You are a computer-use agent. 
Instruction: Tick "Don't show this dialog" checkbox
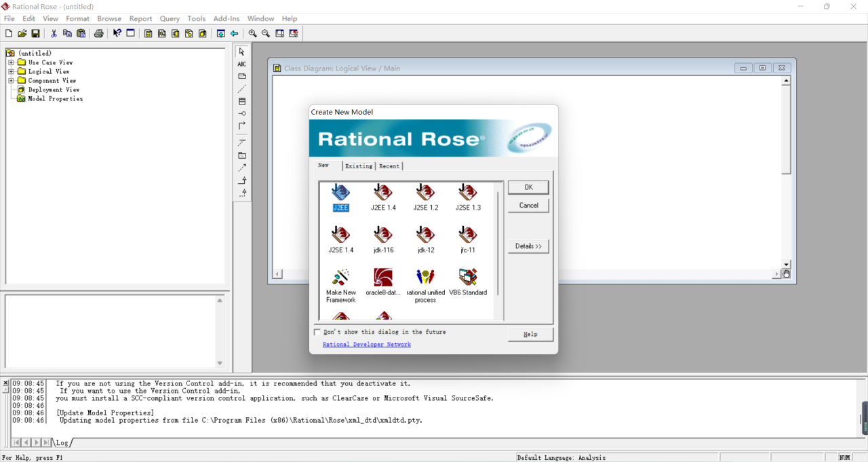click(x=317, y=332)
